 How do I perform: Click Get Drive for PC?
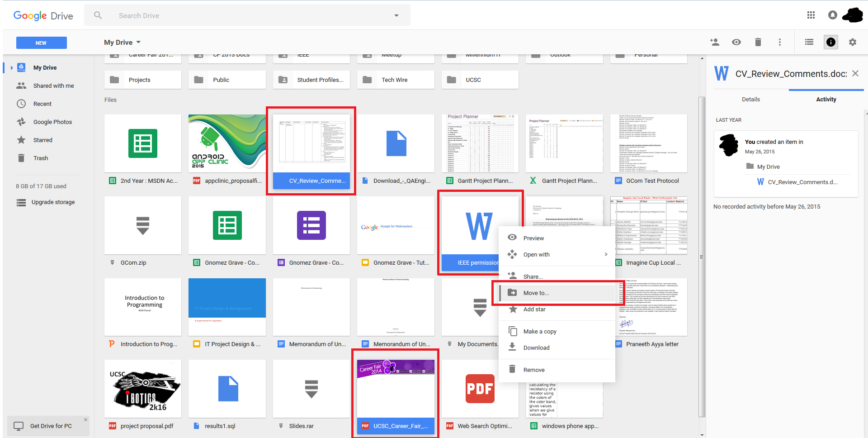(x=48, y=426)
